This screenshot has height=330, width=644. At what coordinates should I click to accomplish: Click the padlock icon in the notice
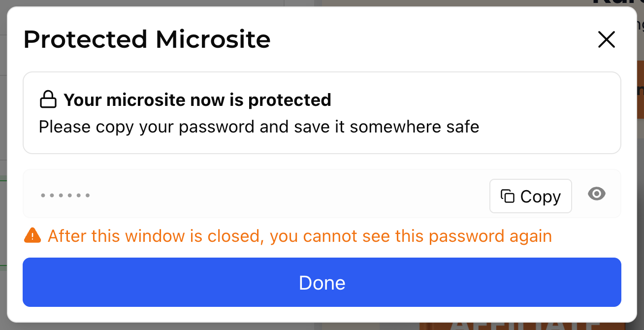[48, 99]
